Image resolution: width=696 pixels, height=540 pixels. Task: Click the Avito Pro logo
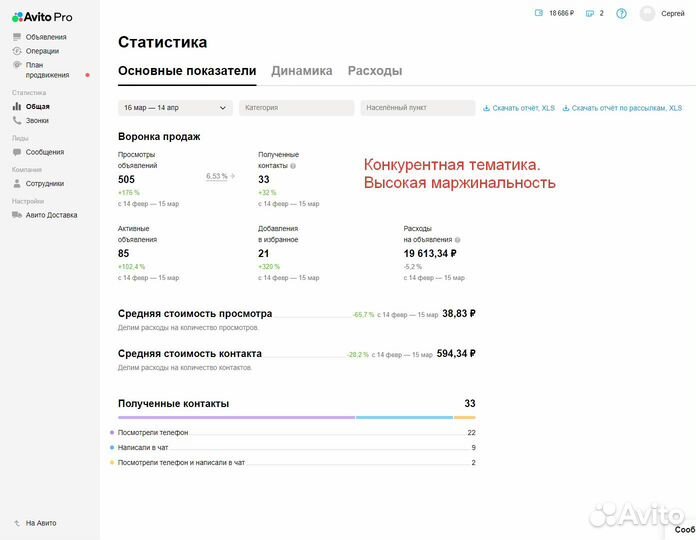point(42,17)
